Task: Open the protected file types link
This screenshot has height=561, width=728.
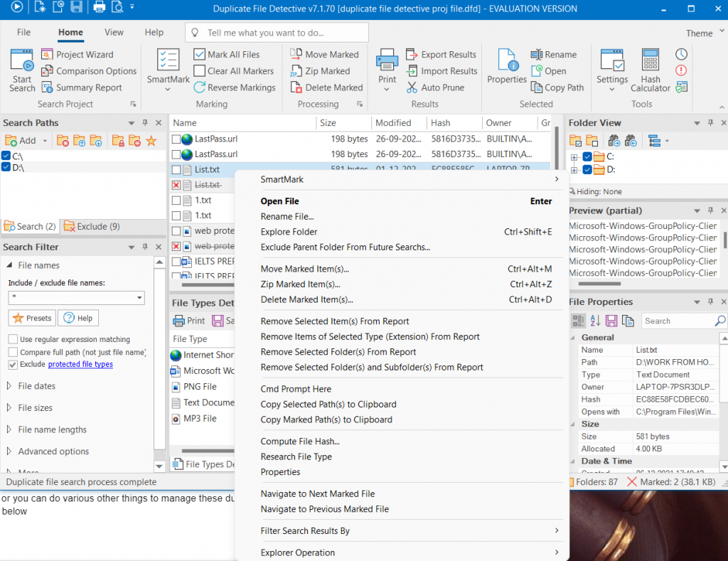Action: (80, 365)
